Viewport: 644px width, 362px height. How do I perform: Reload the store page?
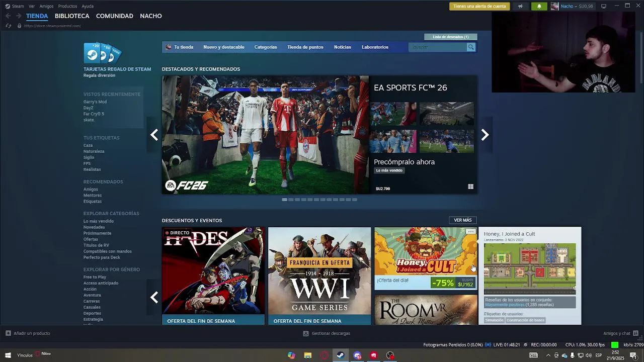(x=8, y=26)
